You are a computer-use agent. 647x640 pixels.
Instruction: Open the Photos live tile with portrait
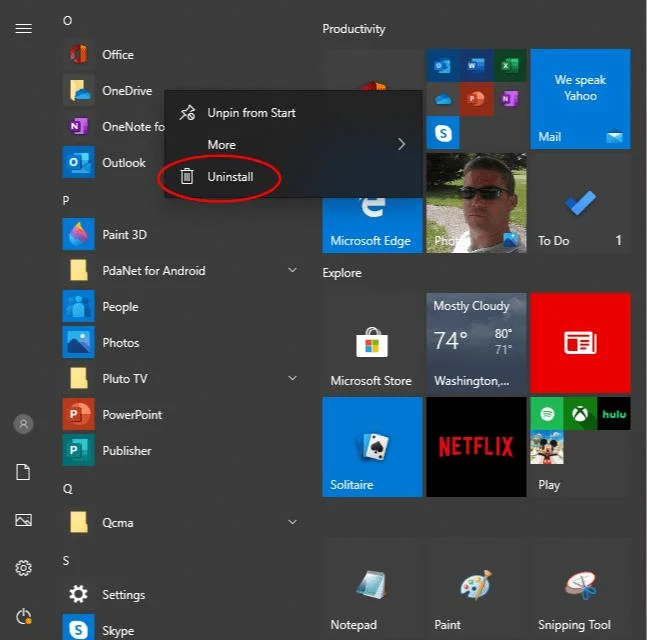[476, 203]
